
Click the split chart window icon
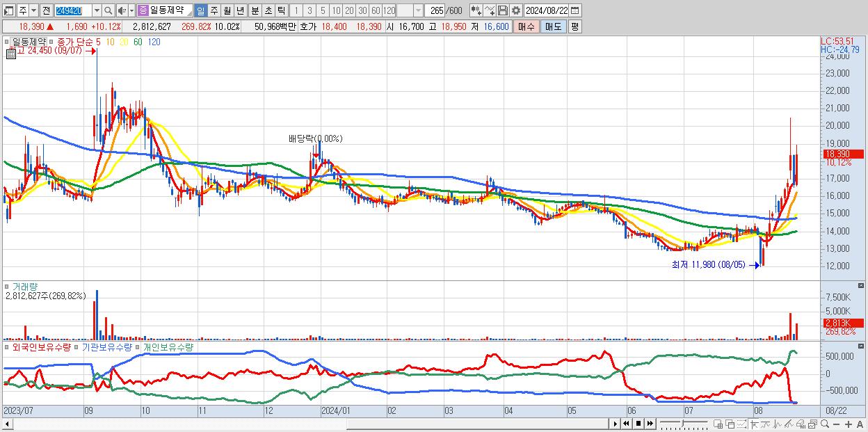point(718,424)
